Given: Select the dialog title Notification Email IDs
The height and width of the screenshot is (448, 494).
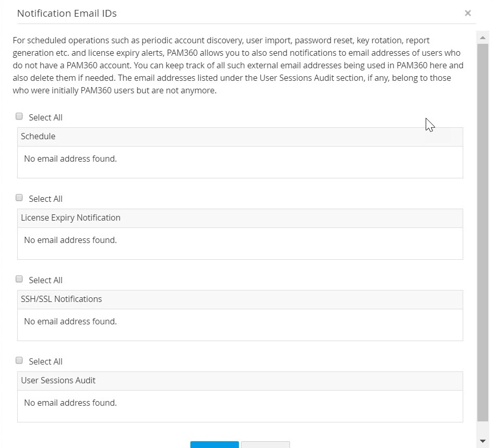Looking at the screenshot, I should 67,13.
